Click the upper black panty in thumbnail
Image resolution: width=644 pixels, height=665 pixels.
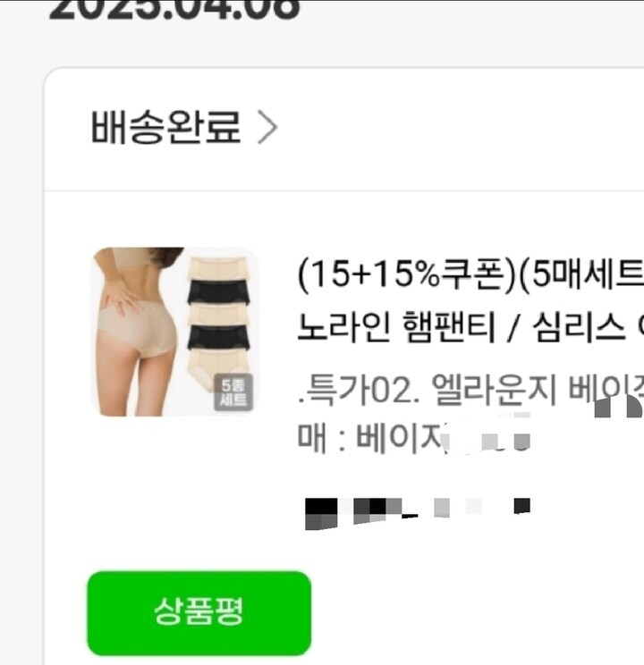(x=218, y=291)
